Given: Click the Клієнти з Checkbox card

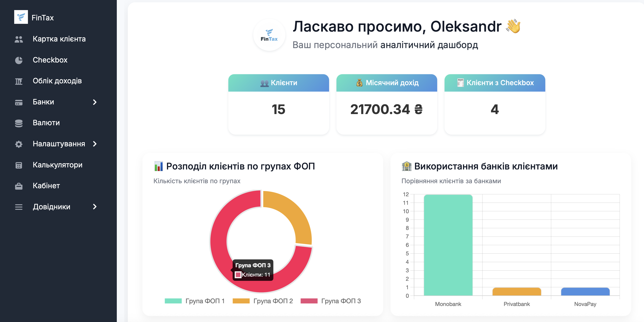Looking at the screenshot, I should (494, 109).
